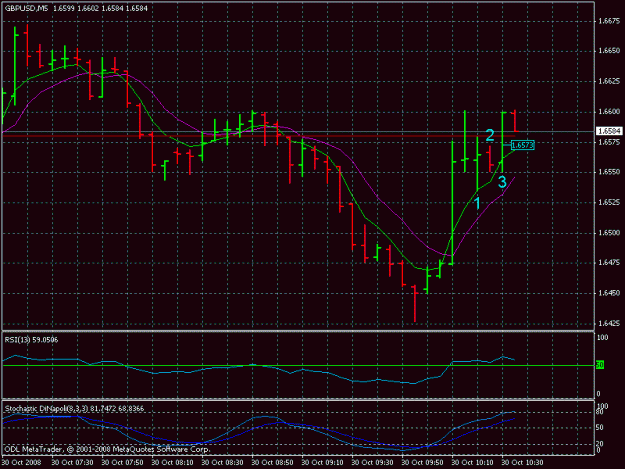The image size is (625, 469).
Task: Click the Stochastic DiNapoli(8,3,3) indicator label
Action: coord(74,408)
